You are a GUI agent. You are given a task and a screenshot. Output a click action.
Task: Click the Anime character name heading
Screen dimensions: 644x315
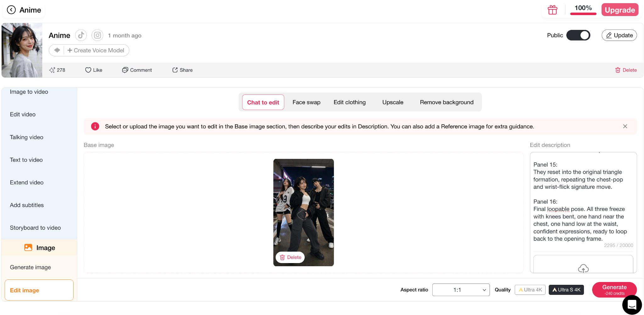[x=59, y=36]
